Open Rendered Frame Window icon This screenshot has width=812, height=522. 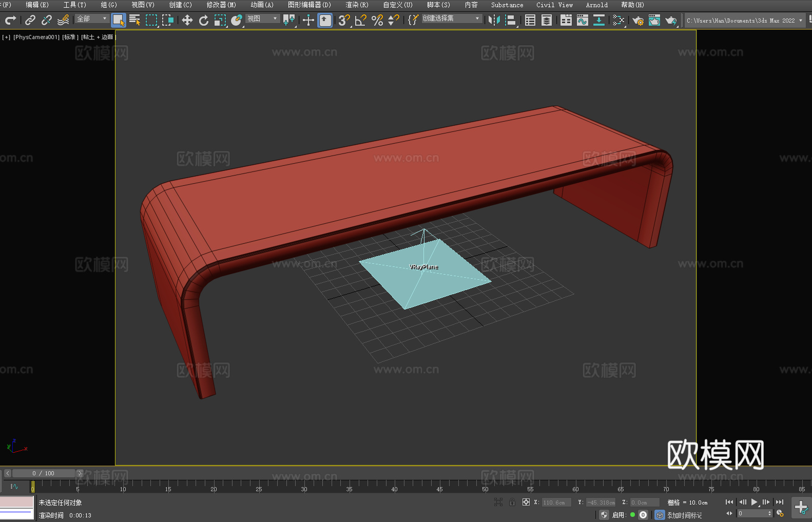click(654, 20)
